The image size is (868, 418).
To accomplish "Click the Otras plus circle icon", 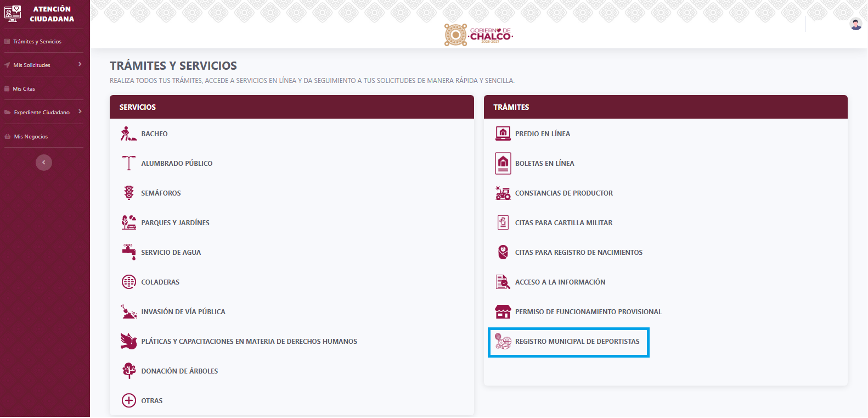I will coord(129,400).
